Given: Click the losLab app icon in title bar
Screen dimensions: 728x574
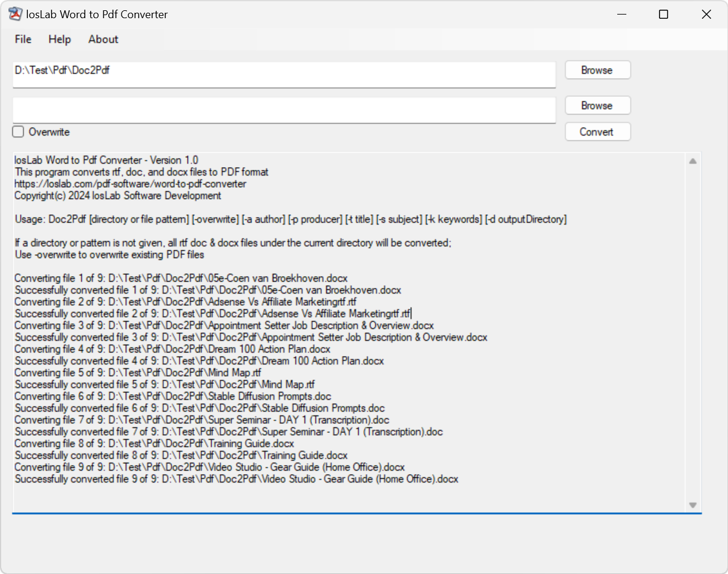Looking at the screenshot, I should [15, 14].
